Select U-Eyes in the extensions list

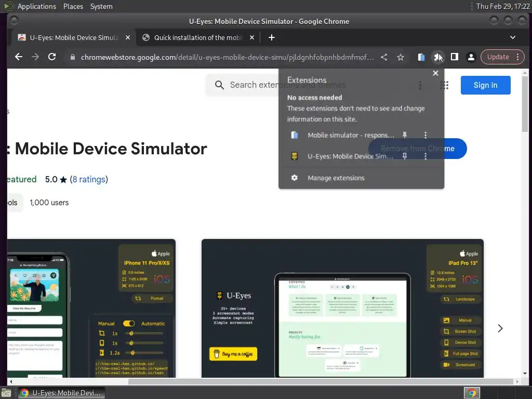[x=343, y=156]
